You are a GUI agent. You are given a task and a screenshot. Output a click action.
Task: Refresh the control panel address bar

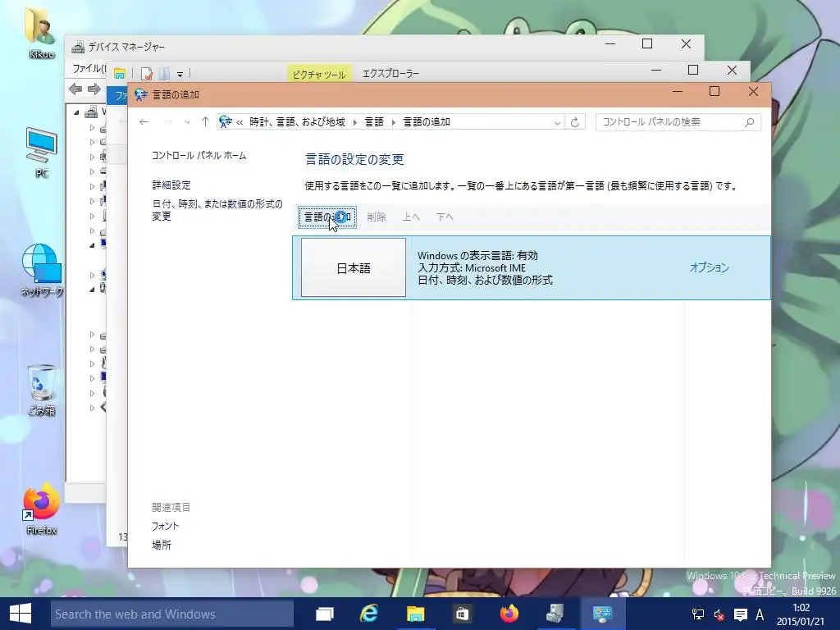pos(575,122)
